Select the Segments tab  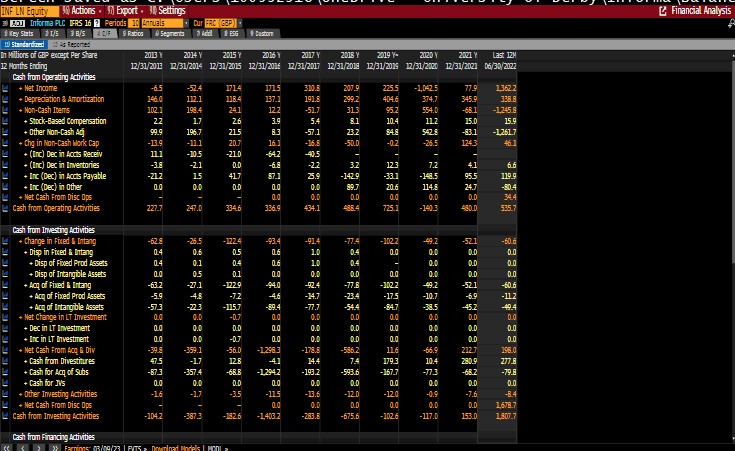tap(170, 34)
